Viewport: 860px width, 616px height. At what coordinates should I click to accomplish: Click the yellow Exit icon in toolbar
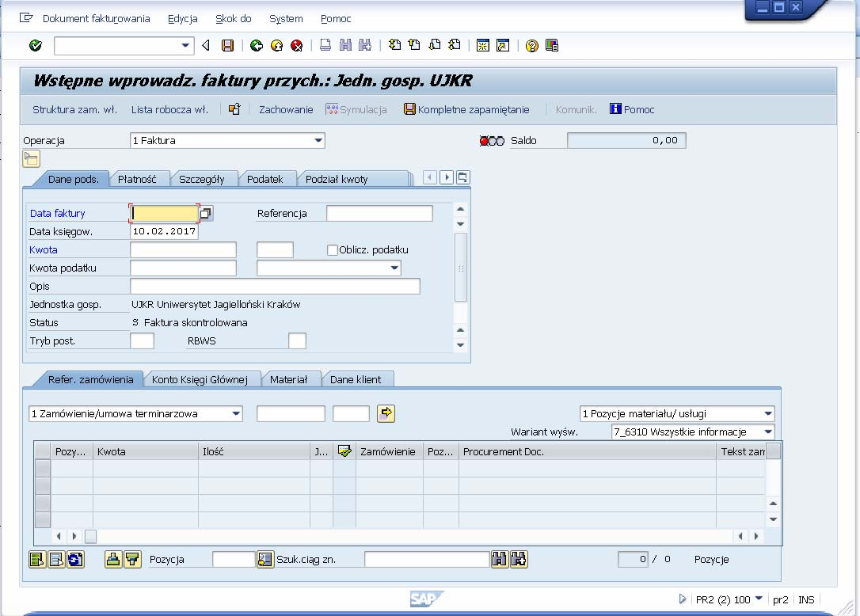coord(277,46)
